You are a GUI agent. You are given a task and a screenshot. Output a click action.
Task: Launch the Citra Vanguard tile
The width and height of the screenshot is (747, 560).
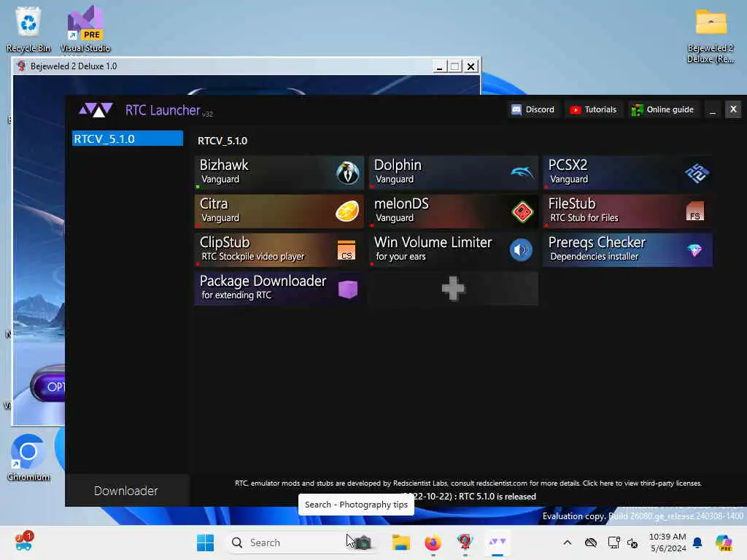[x=279, y=211]
